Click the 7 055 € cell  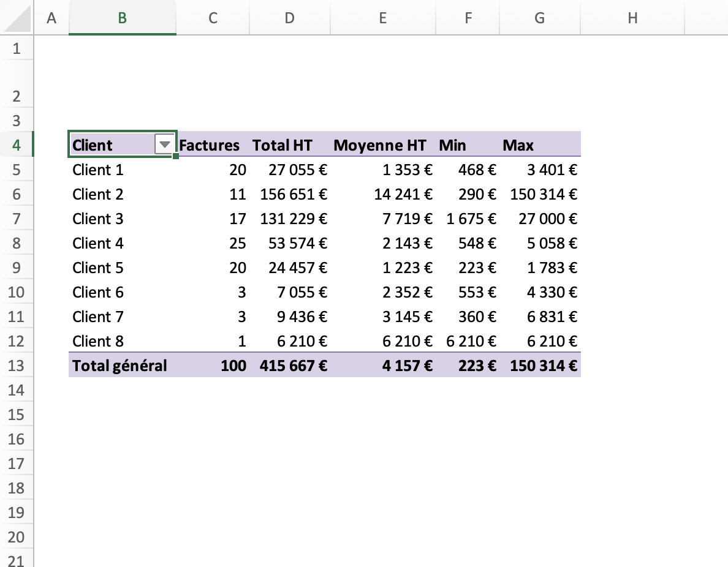[x=290, y=292]
